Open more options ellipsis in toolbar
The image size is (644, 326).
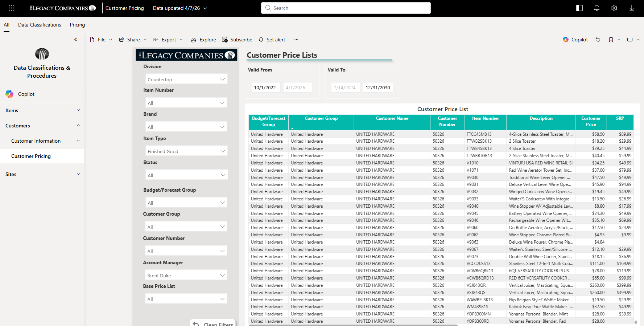point(296,40)
